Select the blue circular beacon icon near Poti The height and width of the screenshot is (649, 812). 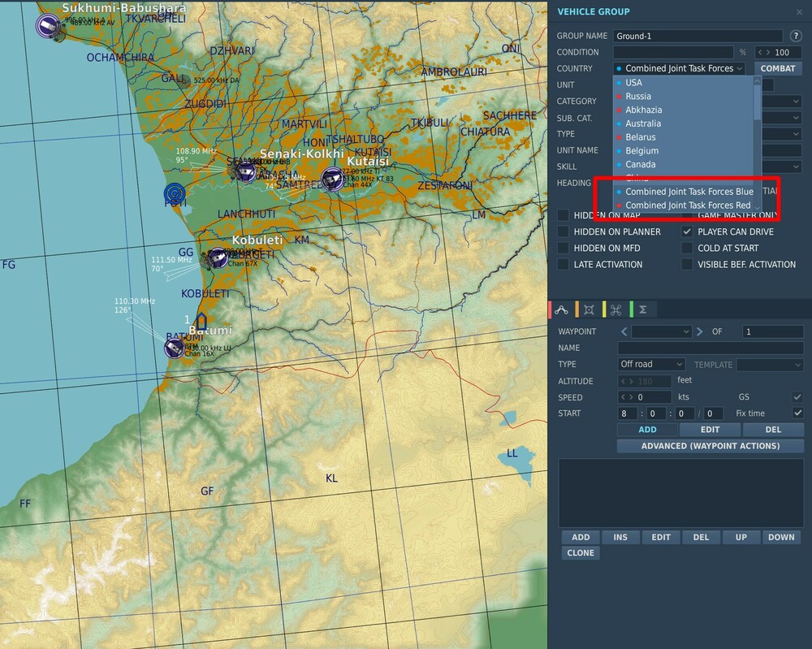coord(175,193)
